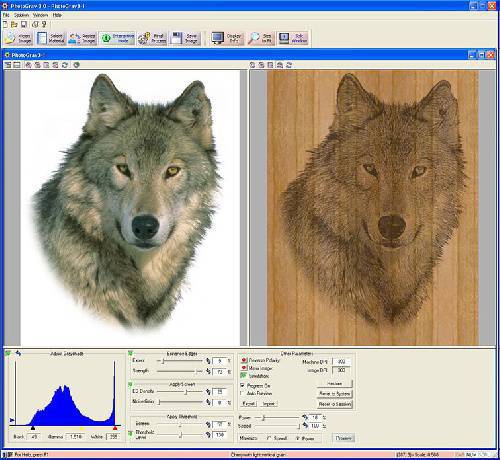
Task: Click the Save Image toolbar button
Action: [185, 38]
